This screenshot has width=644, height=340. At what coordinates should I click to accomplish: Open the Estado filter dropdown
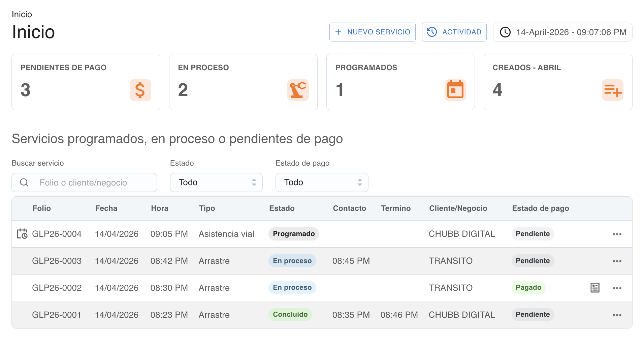tap(216, 182)
